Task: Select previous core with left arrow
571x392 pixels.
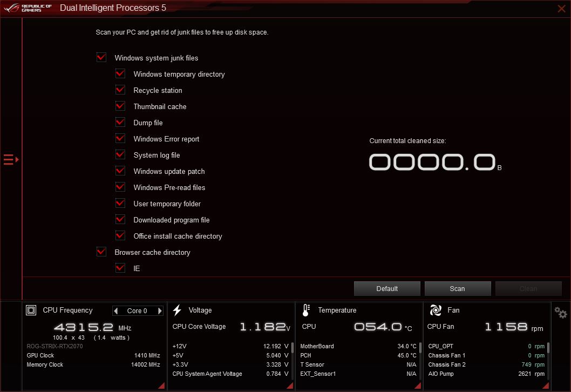Action: coord(116,311)
